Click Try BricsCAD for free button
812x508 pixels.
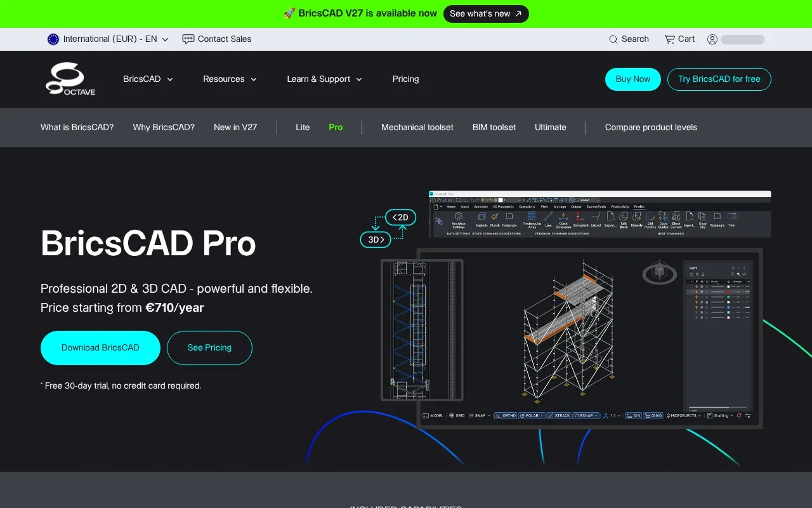[x=719, y=79]
